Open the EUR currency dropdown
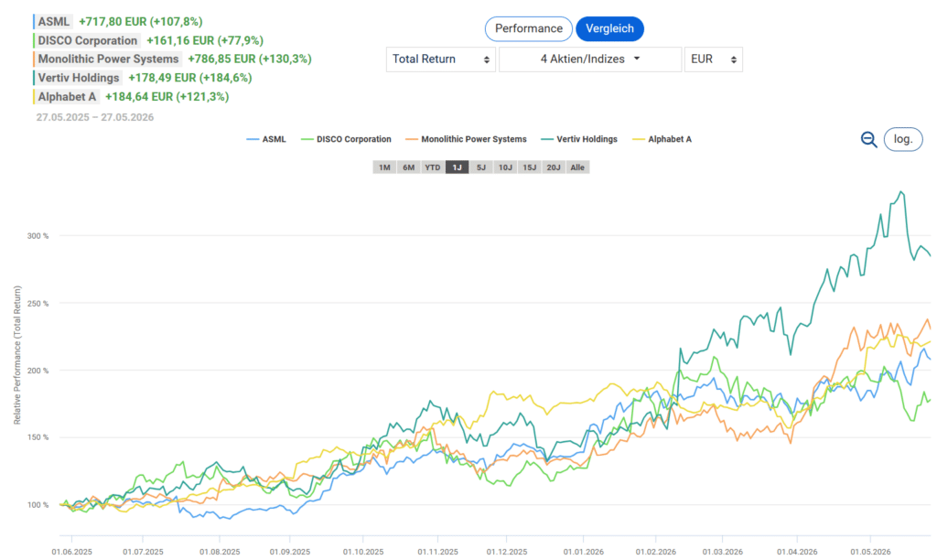This screenshot has width=937, height=560. coord(714,59)
